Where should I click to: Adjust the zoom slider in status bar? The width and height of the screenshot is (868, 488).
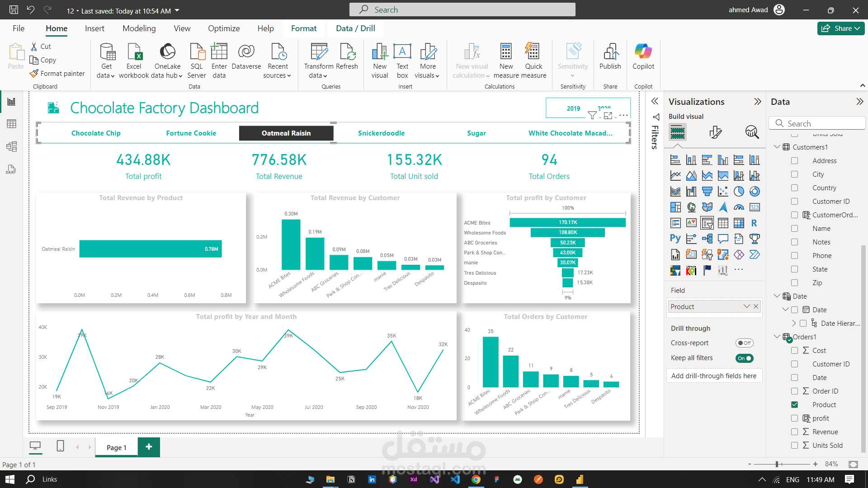coord(777,464)
